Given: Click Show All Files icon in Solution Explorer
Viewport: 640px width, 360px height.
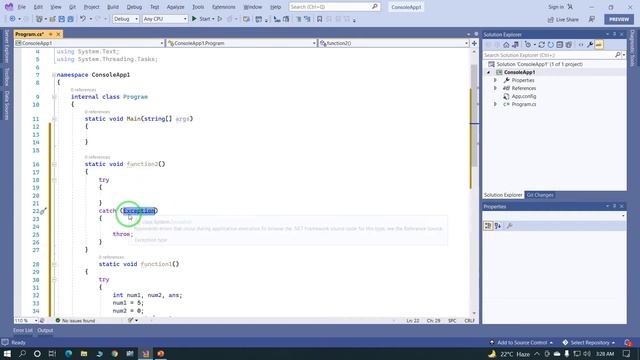Looking at the screenshot, I should coord(569,45).
